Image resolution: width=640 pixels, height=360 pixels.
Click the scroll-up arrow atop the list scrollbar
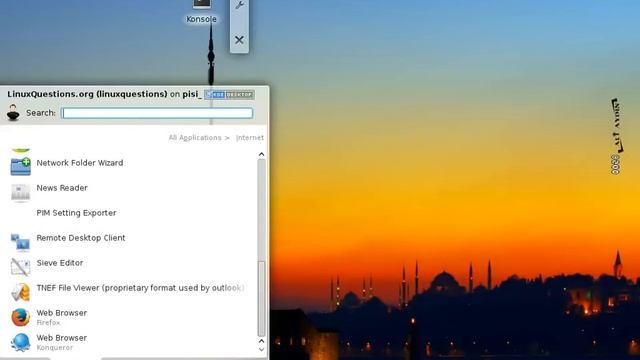(x=262, y=154)
